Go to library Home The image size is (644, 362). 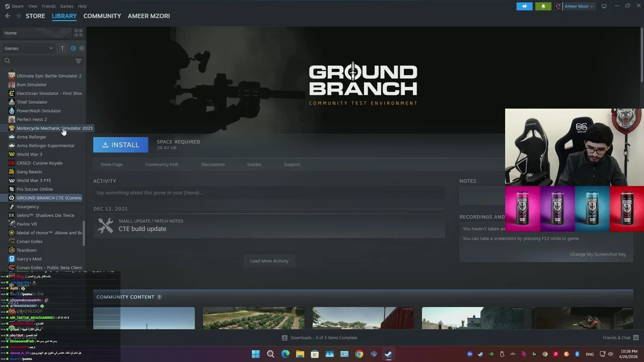click(35, 33)
